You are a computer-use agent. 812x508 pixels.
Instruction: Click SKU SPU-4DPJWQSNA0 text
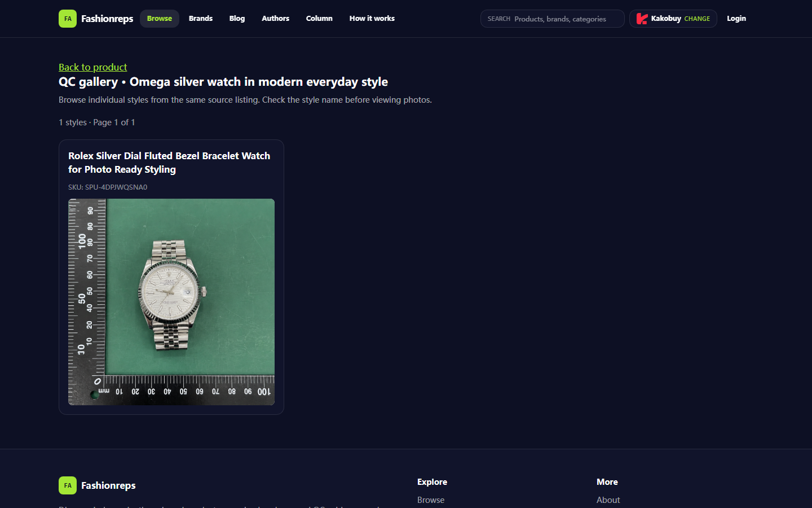pos(108,187)
